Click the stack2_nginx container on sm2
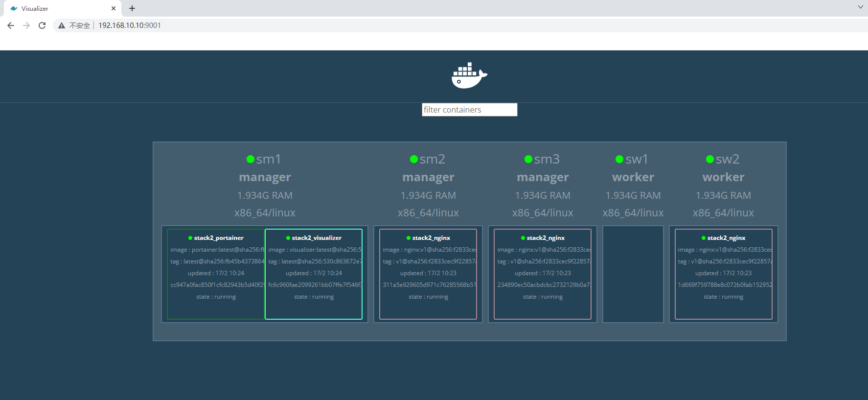Screen dimensions: 868x400 tap(428, 274)
